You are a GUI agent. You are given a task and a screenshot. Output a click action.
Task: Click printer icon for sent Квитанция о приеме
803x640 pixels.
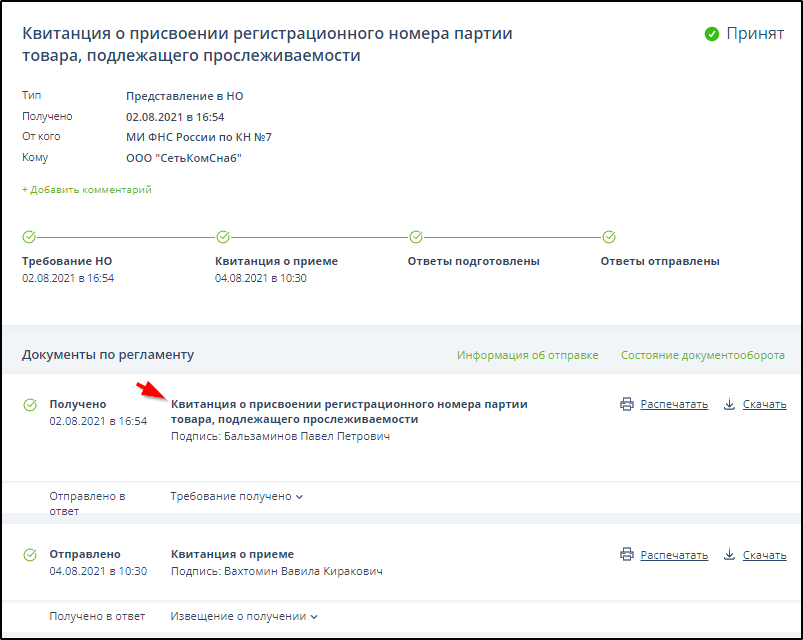(x=627, y=554)
